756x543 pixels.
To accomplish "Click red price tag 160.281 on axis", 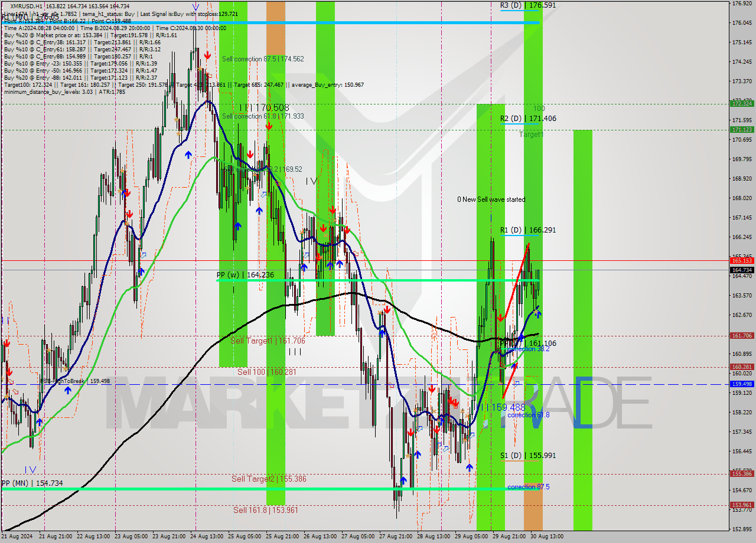I will point(742,367).
